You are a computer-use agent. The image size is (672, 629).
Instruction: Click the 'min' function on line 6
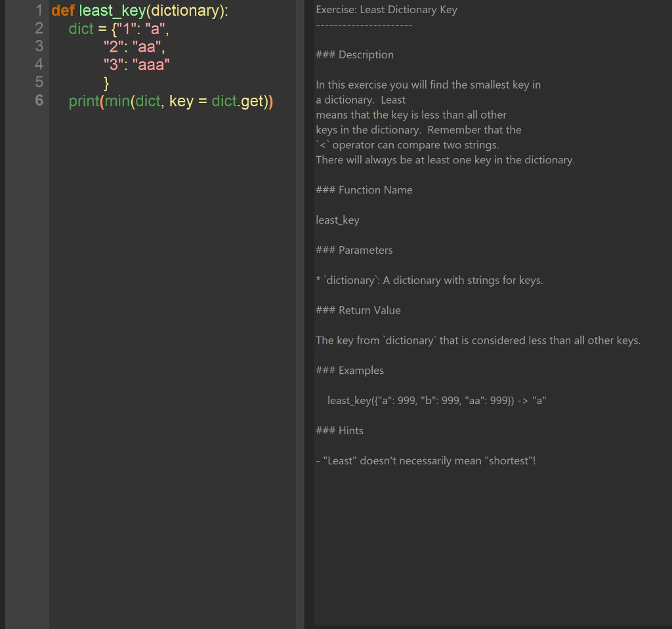tap(117, 101)
